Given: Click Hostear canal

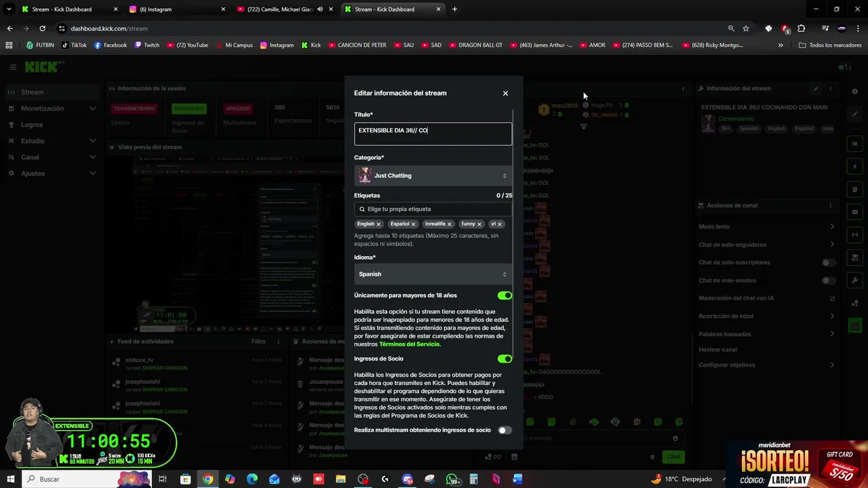Looking at the screenshot, I should pyautogui.click(x=717, y=350).
